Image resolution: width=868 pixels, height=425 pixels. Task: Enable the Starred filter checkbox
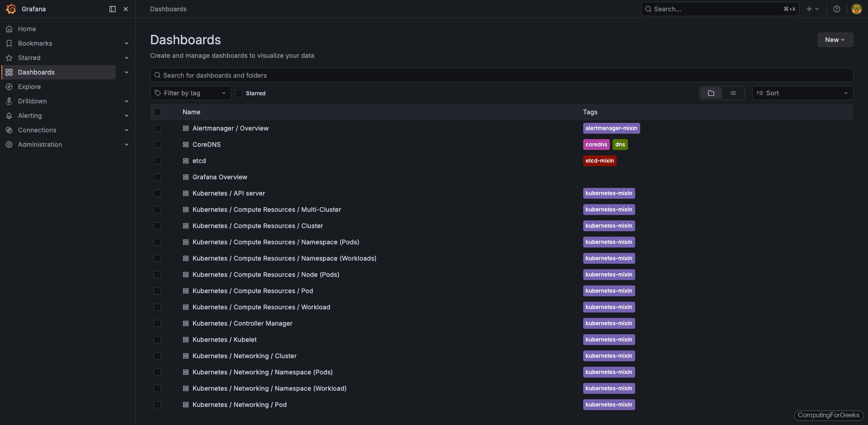point(239,93)
